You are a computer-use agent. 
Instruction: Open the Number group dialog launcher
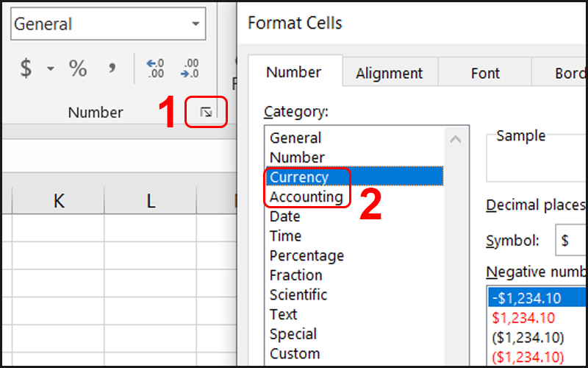pos(206,112)
